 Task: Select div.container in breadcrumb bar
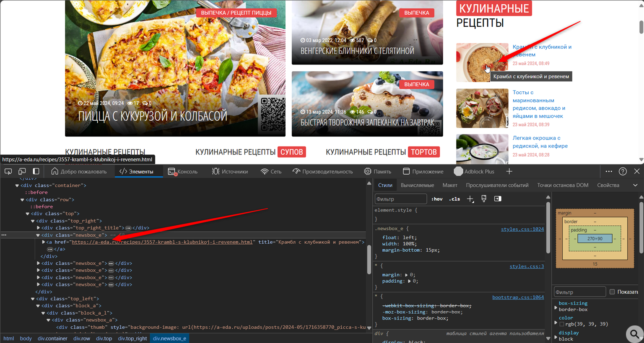pyautogui.click(x=52, y=338)
